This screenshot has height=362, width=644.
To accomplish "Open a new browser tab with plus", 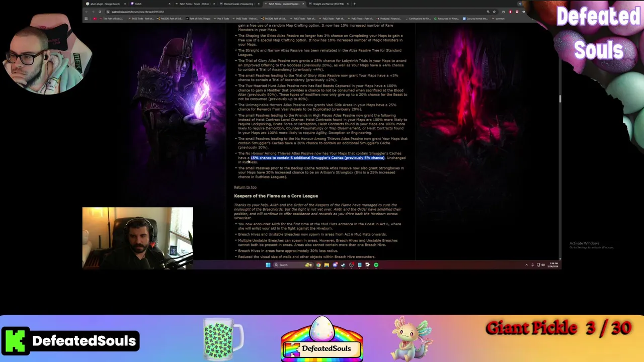I will 355,4.
